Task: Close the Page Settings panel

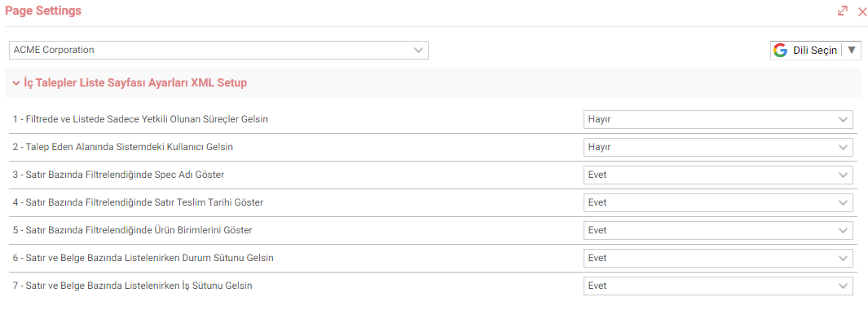Action: point(862,11)
